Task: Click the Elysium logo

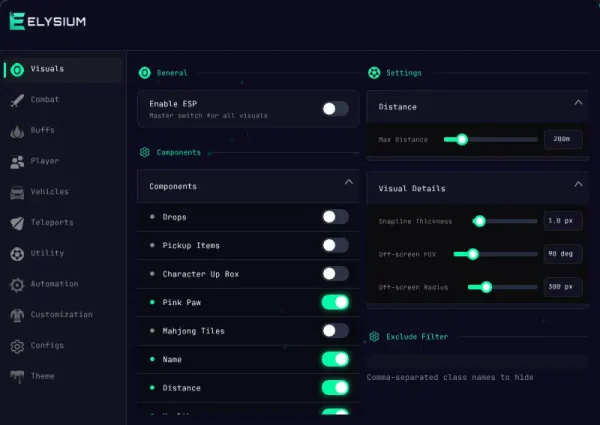Action: 47,21
